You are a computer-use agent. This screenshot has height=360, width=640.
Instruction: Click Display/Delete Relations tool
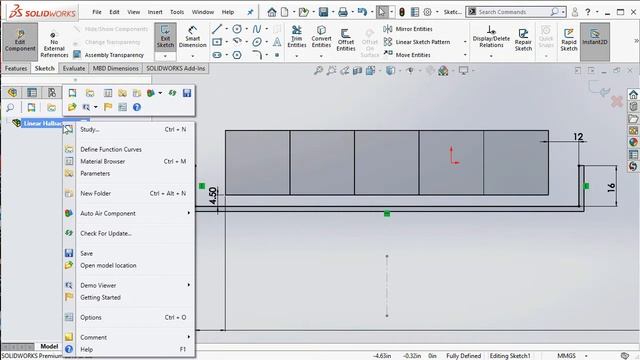[x=491, y=36]
